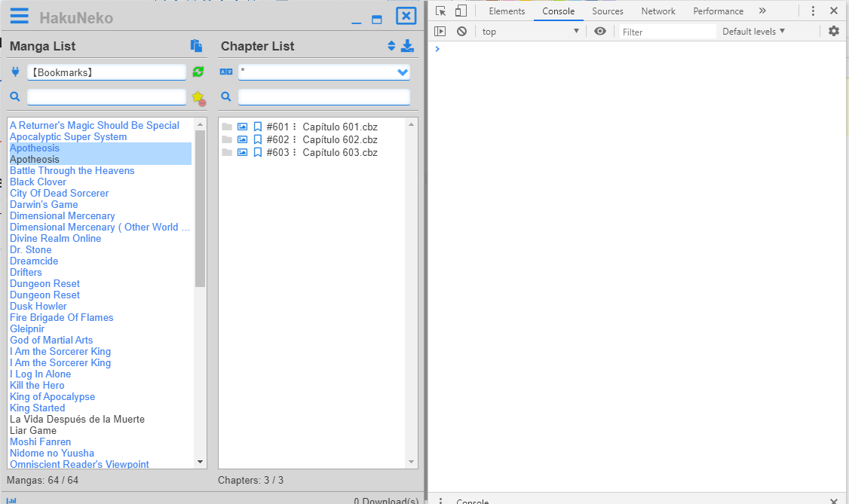Viewport: 849px width, 504px height.
Task: Open the Default levels dropdown
Action: pos(753,32)
